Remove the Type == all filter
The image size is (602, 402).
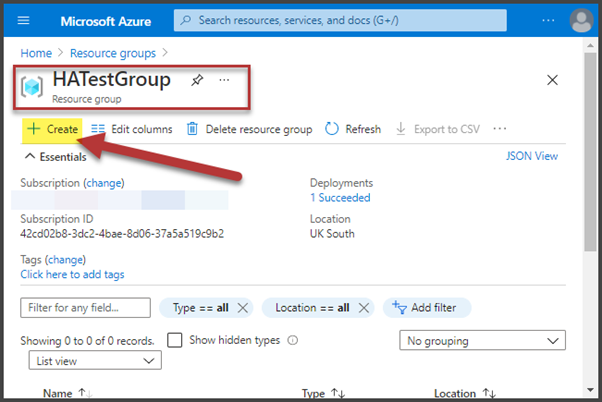[x=243, y=308]
